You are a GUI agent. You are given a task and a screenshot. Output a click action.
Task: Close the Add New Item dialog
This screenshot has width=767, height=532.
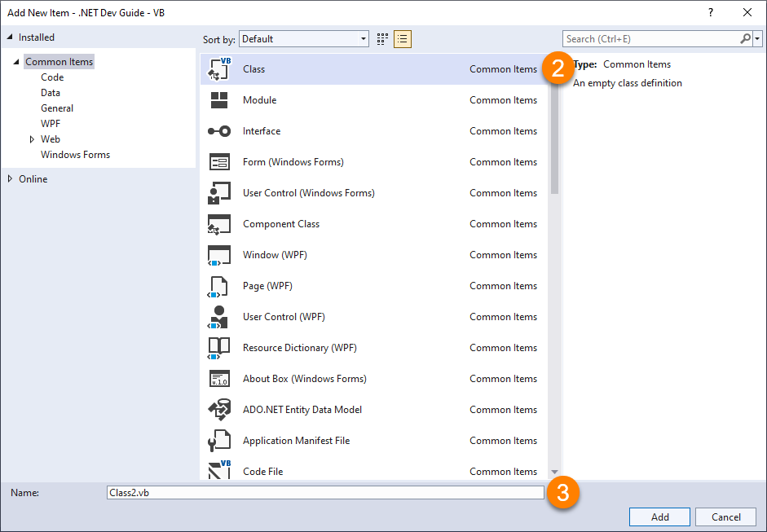click(x=747, y=13)
